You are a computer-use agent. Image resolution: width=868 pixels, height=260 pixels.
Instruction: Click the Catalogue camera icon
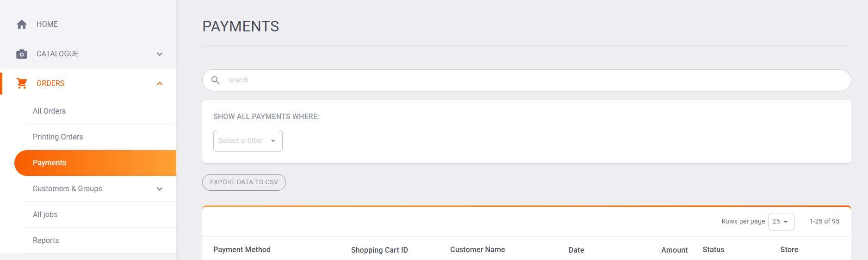(x=22, y=54)
